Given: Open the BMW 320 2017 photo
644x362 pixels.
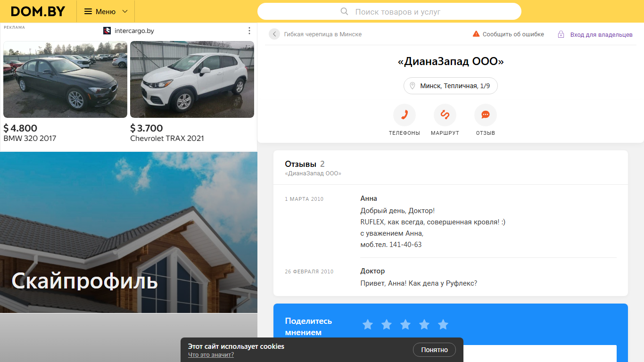Looking at the screenshot, I should (65, 79).
